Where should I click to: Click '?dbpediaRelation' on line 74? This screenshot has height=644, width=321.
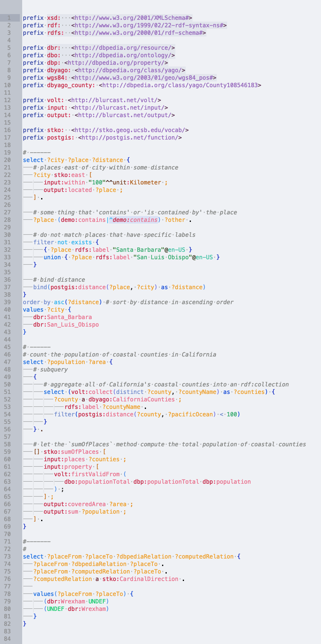coord(99,564)
